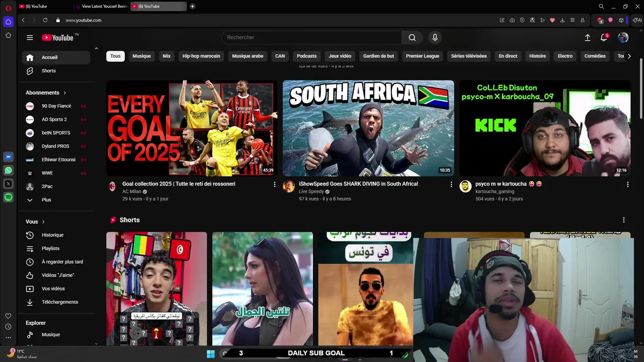Open the 2Pac channel subscription
The image size is (644, 362).
point(56,187)
